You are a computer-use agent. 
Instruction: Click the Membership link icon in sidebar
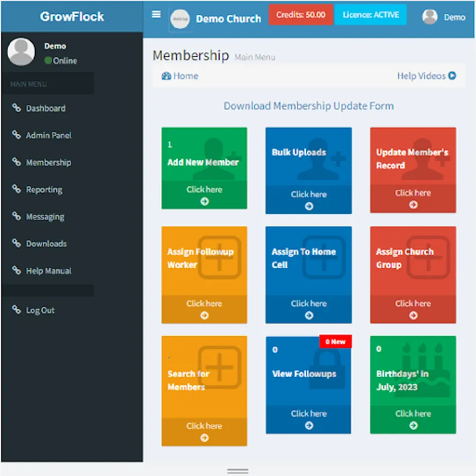click(x=16, y=162)
